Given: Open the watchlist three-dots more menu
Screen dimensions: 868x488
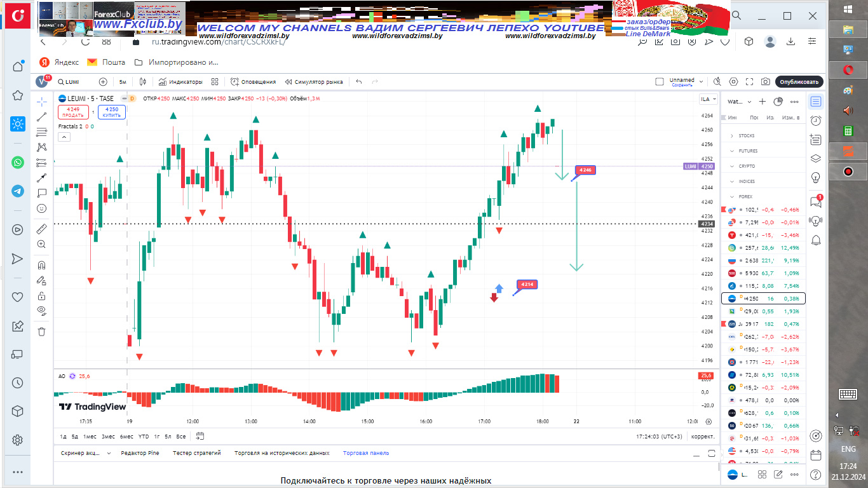Looking at the screenshot, I should [x=794, y=102].
